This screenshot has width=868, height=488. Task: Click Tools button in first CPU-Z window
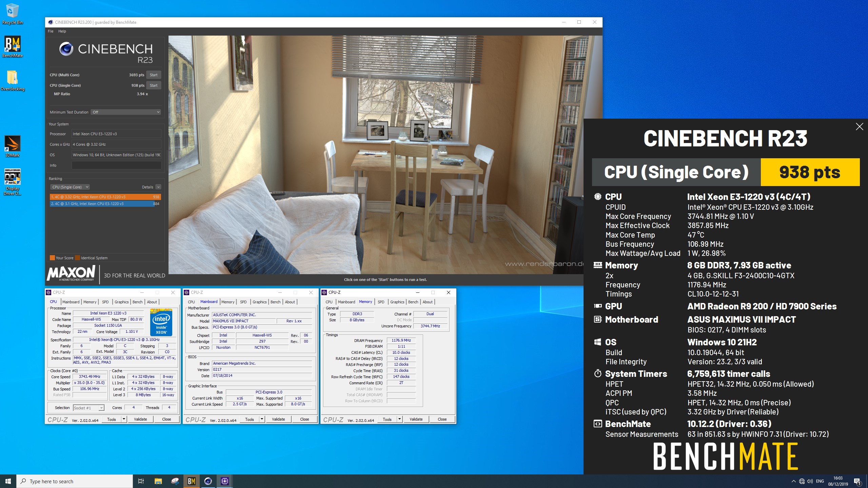pyautogui.click(x=112, y=419)
